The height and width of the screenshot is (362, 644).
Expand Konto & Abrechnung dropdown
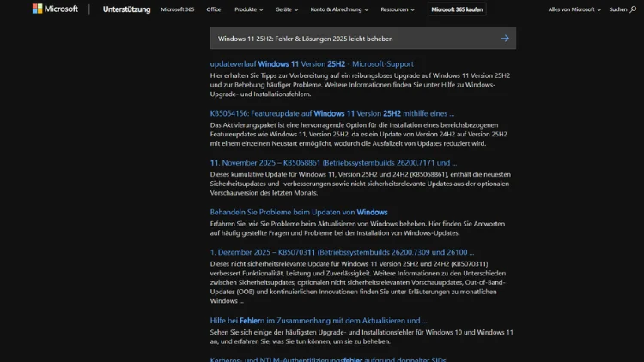pos(339,9)
